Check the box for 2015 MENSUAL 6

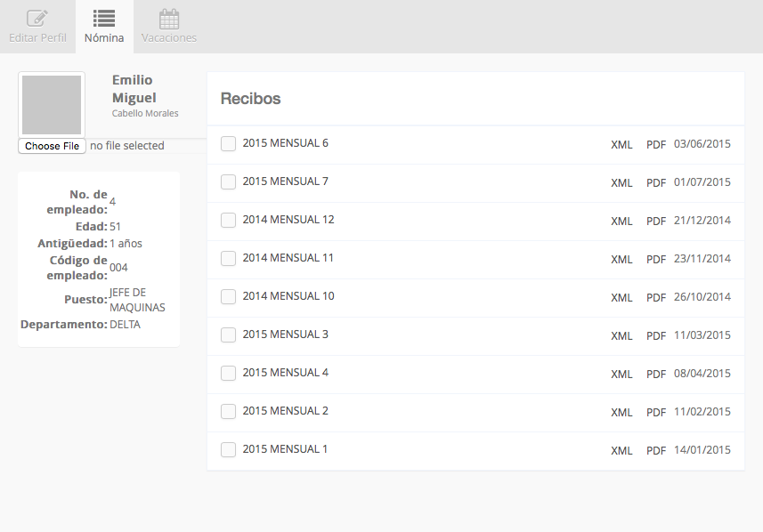click(228, 143)
